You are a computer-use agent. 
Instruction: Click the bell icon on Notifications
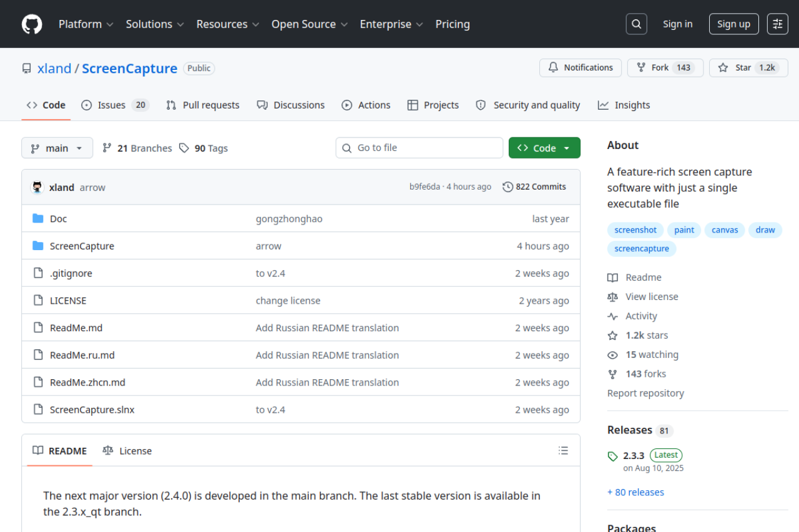(553, 67)
